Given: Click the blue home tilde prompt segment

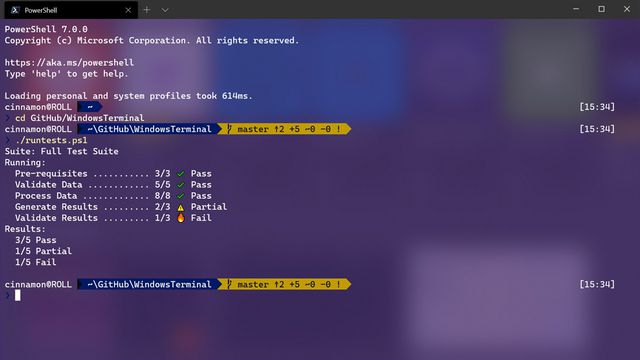Looking at the screenshot, I should (x=89, y=107).
